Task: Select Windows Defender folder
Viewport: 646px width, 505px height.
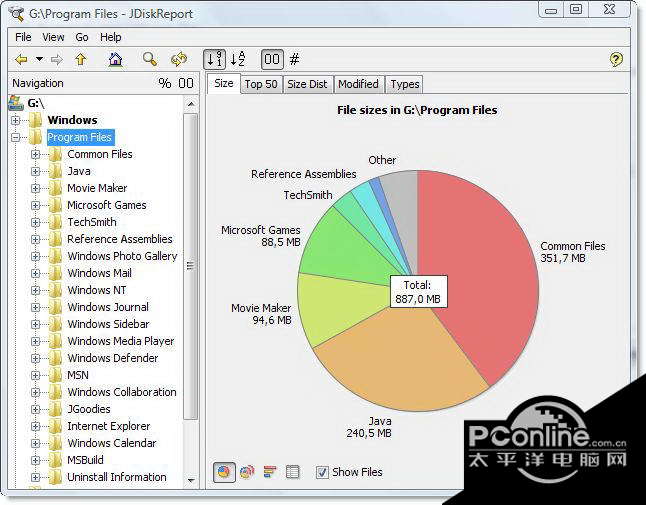Action: click(x=113, y=358)
